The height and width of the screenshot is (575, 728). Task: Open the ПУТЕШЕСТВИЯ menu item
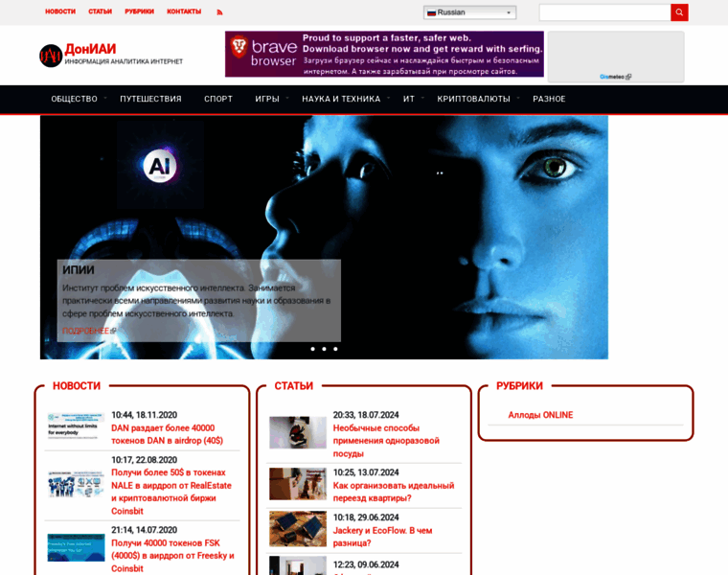pyautogui.click(x=150, y=99)
